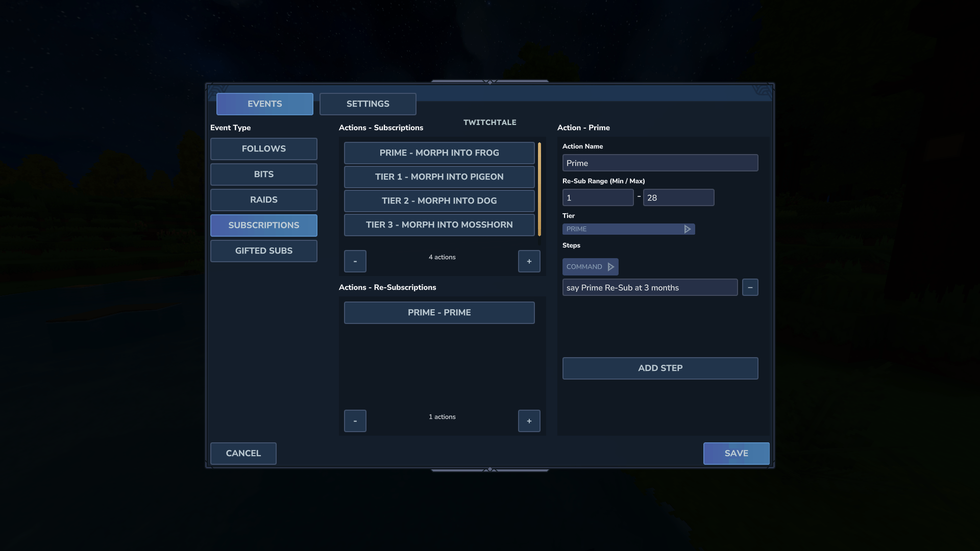
Task: Select Raids event type
Action: tap(263, 200)
